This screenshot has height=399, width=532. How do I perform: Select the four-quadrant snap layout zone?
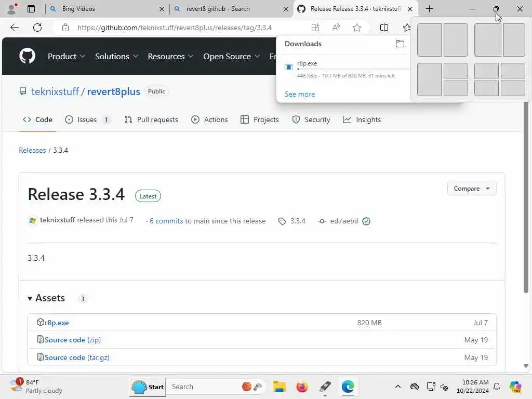(x=499, y=79)
